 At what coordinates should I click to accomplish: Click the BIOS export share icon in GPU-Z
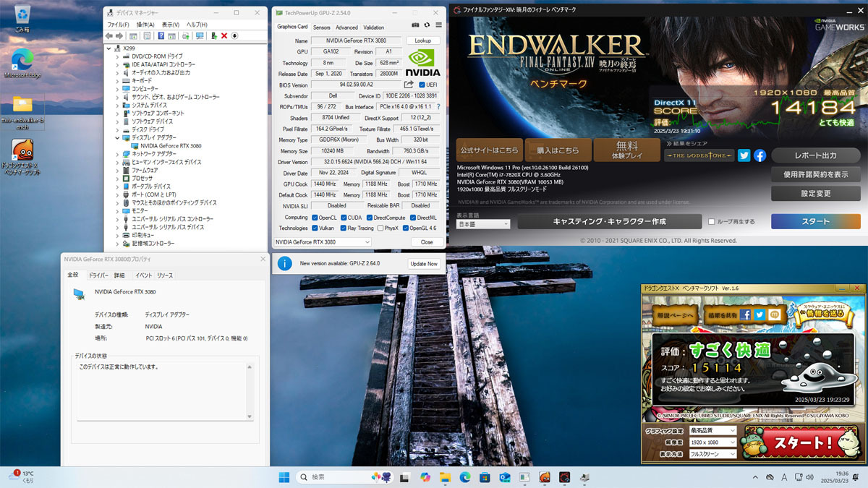click(x=409, y=85)
